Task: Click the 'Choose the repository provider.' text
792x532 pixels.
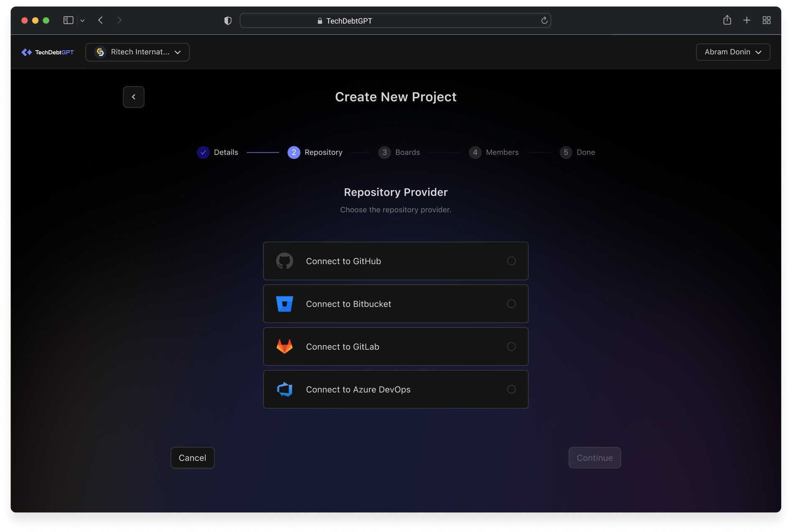Action: coord(396,210)
